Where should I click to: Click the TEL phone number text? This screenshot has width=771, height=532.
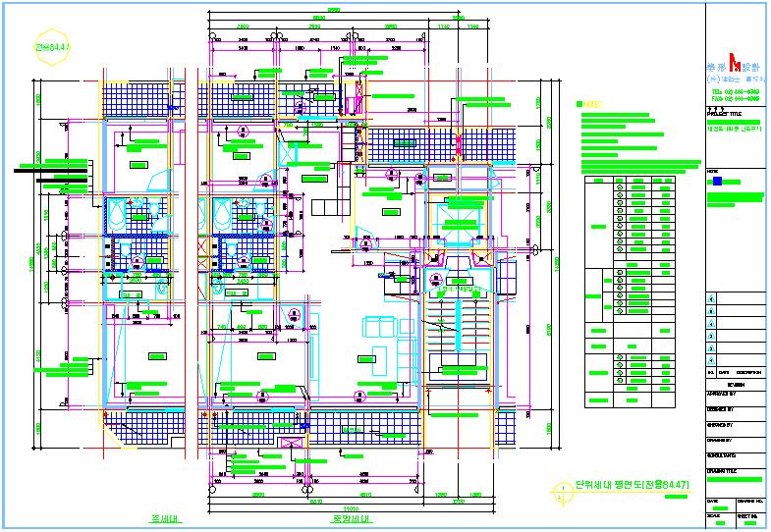(734, 90)
